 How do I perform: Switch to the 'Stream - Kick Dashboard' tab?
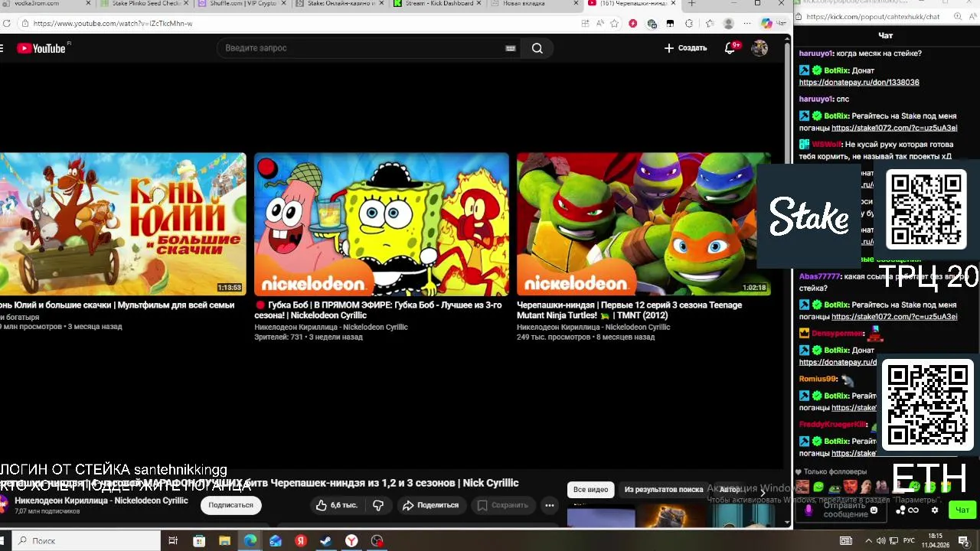(439, 4)
